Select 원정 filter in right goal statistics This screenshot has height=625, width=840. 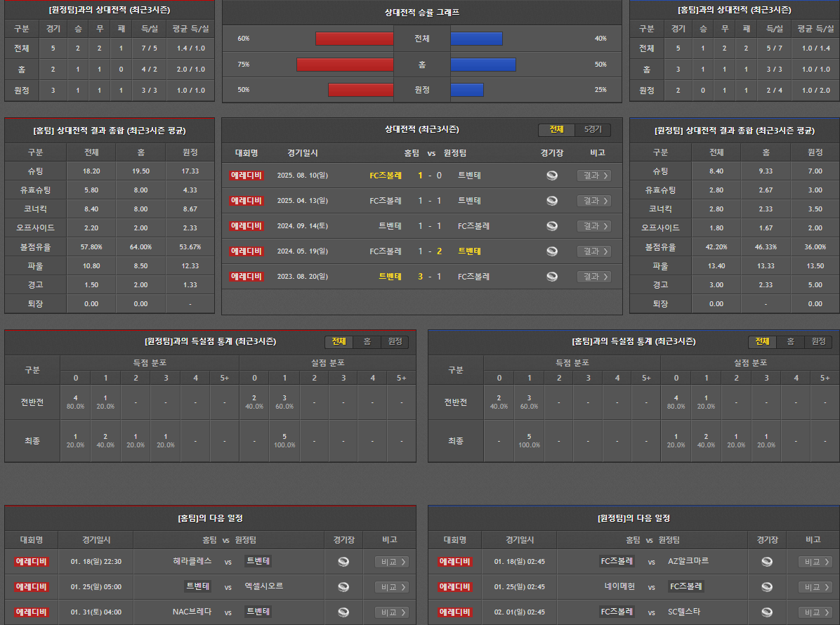tap(818, 342)
